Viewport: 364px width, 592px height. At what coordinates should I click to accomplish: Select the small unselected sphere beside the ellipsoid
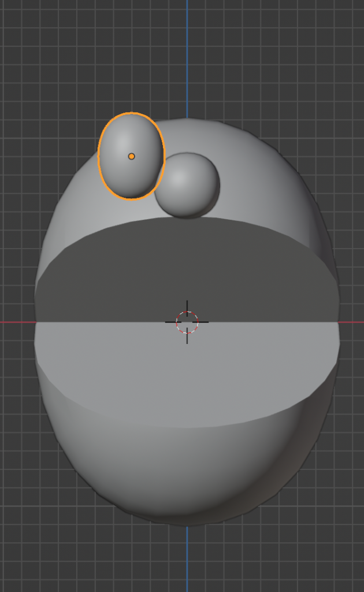tap(188, 185)
